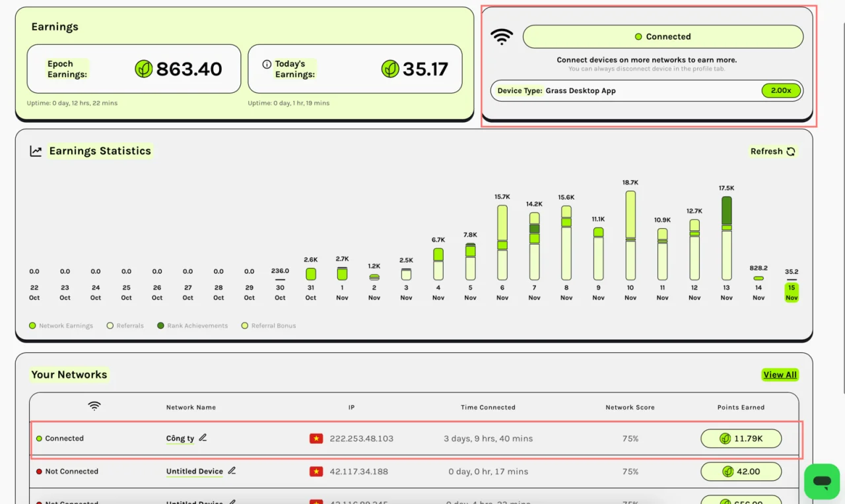The image size is (845, 504).
Task: Click the Network Score column header
Action: click(630, 407)
